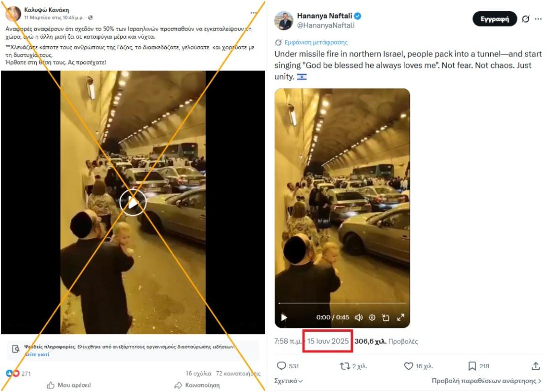Mute the tweet video volume

pyautogui.click(x=358, y=317)
